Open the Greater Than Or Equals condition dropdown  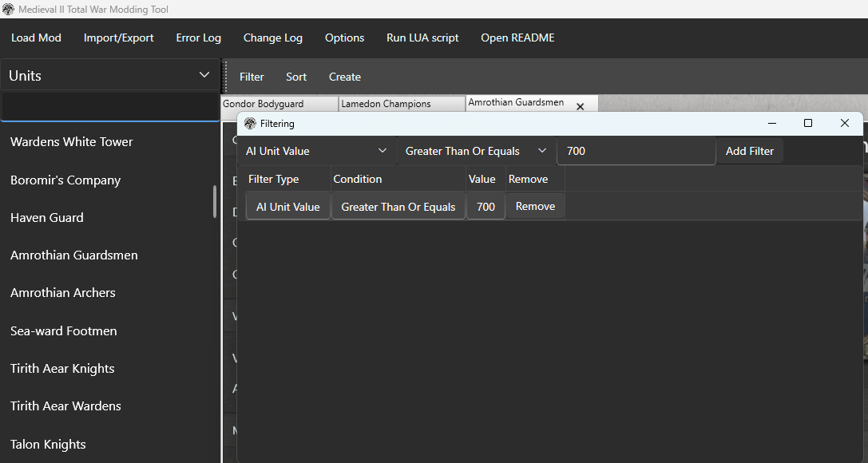click(474, 150)
